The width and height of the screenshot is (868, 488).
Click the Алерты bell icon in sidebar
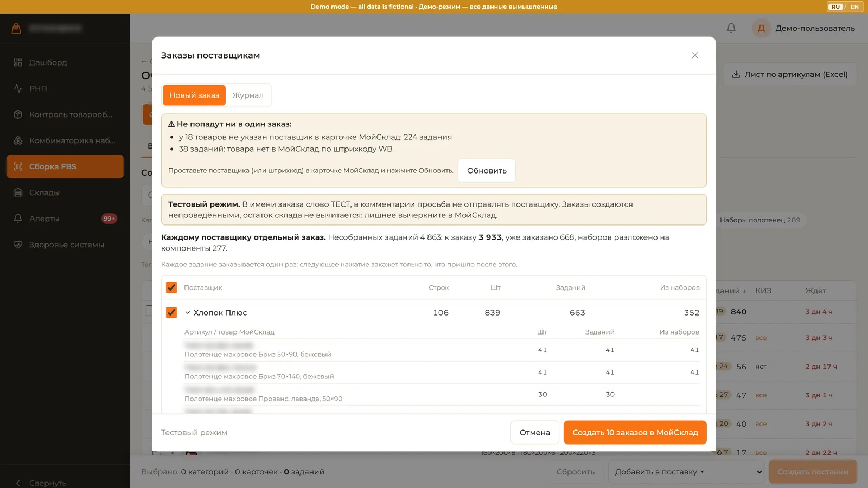18,219
